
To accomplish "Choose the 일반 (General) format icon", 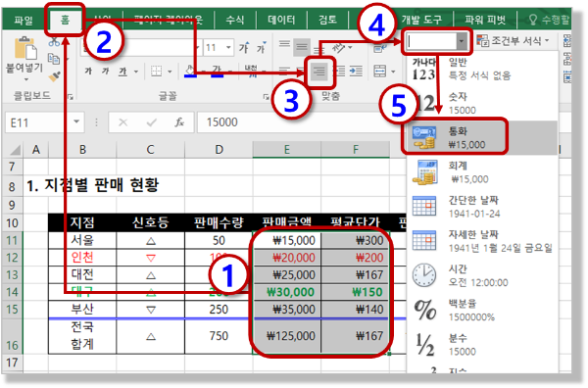I will click(x=423, y=69).
